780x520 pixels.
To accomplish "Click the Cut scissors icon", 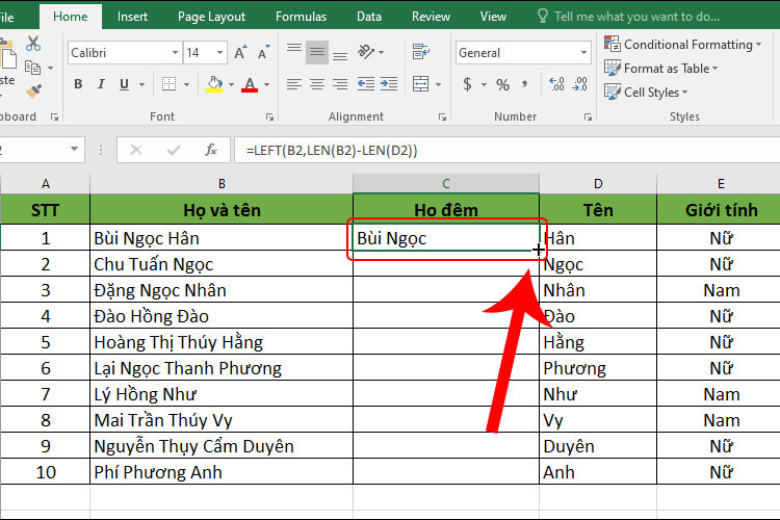I will [33, 44].
